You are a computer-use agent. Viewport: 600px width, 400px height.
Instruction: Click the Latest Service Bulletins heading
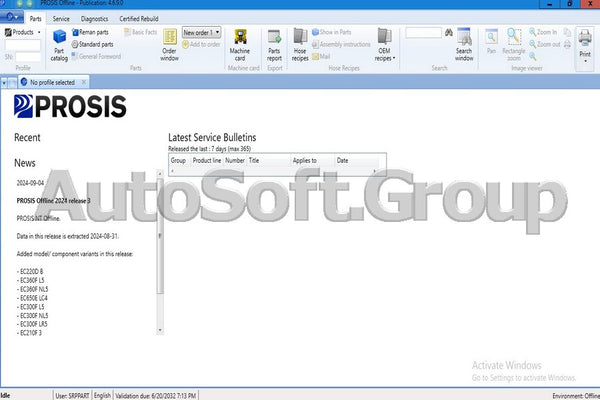[x=212, y=137]
